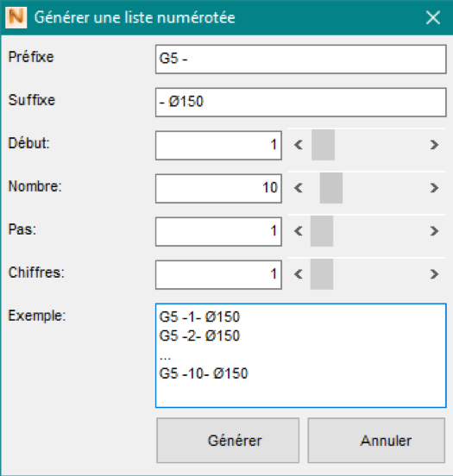
Task: Decrease Début with left arrow
Action: 299,145
